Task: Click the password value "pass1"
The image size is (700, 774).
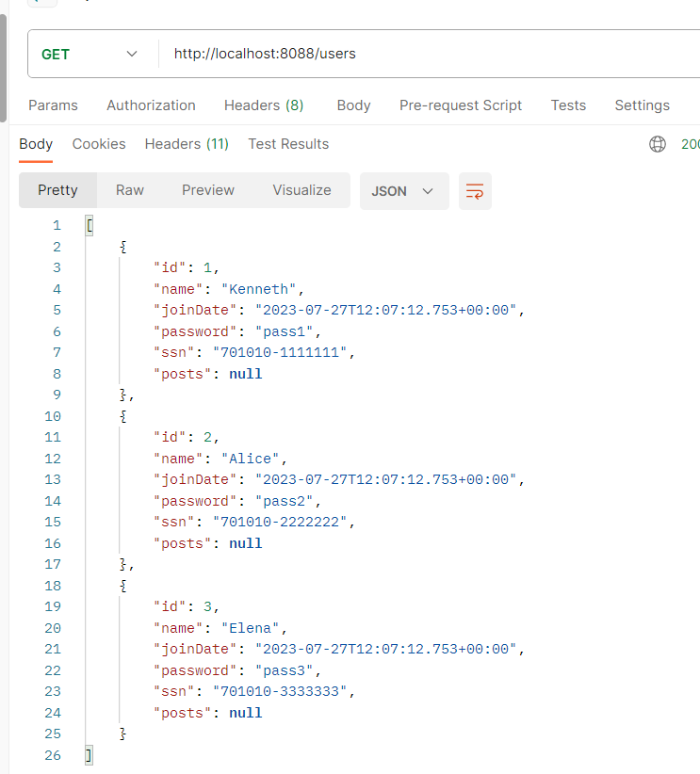Action: coord(284,331)
